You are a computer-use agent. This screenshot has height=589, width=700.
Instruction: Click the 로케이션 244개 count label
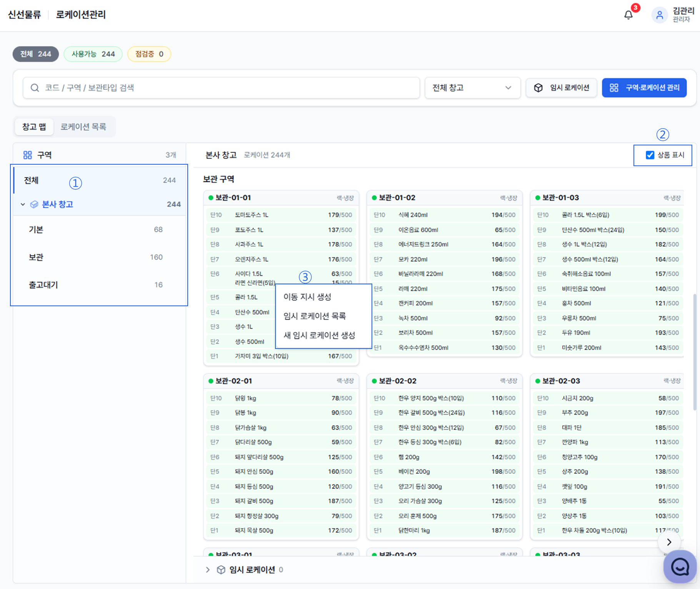267,155
